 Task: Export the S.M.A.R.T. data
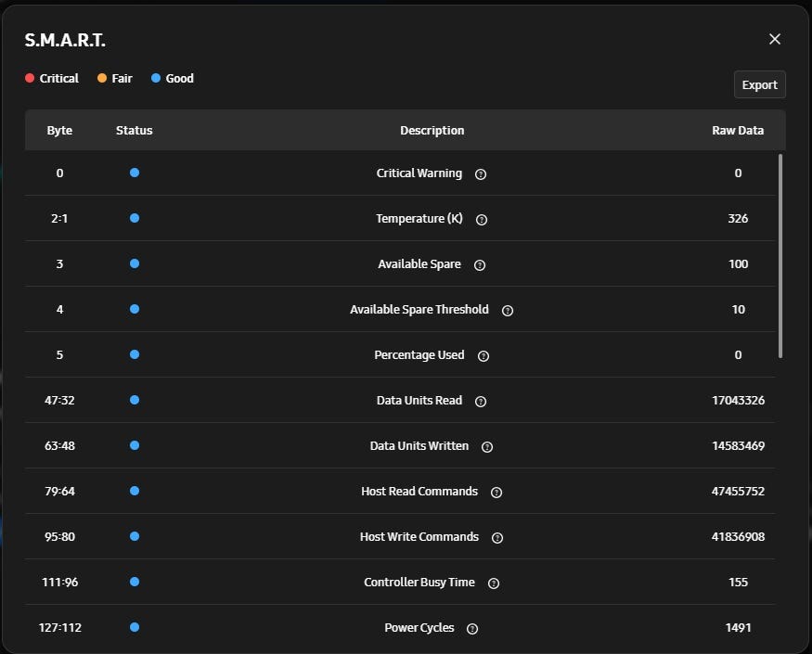pos(759,84)
